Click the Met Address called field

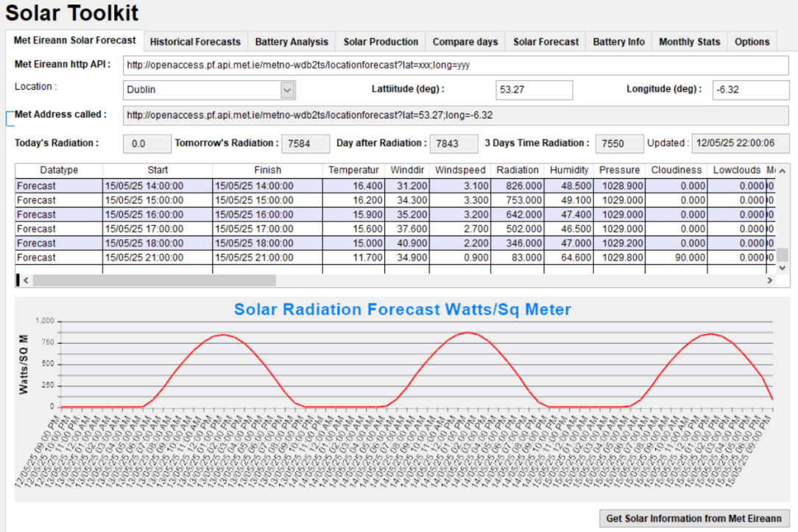click(x=456, y=116)
